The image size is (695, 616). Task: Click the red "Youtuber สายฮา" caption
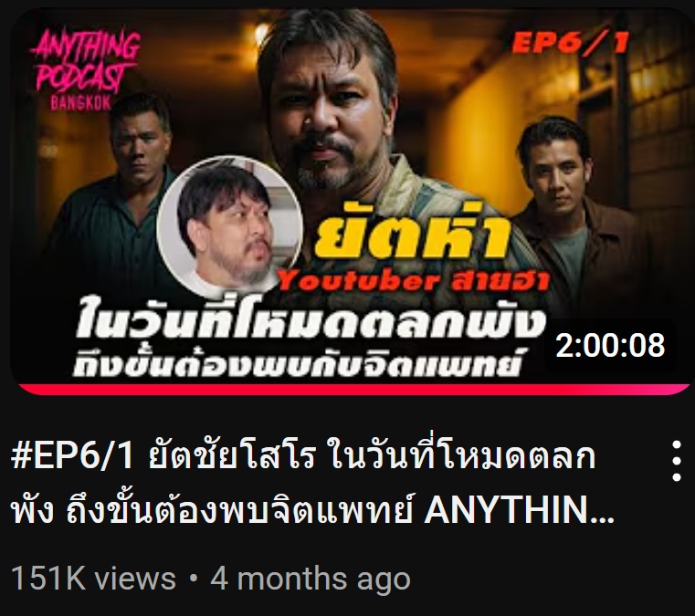point(413,282)
